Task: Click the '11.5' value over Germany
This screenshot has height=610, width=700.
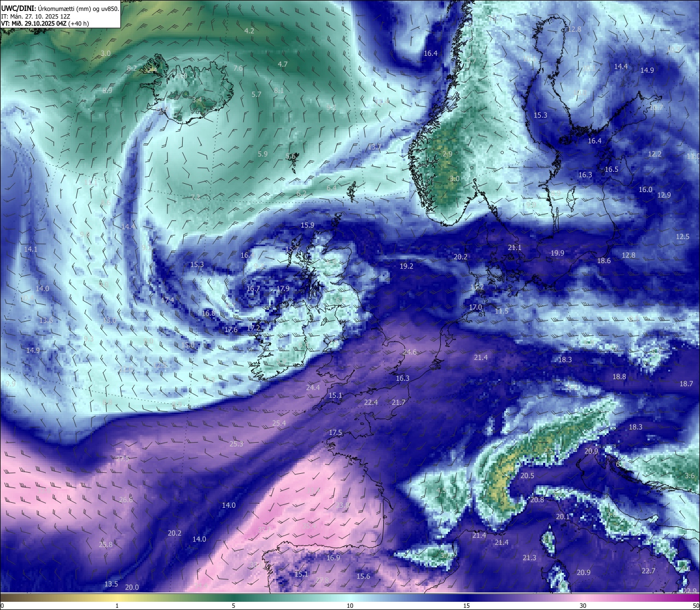Action: pos(501,311)
